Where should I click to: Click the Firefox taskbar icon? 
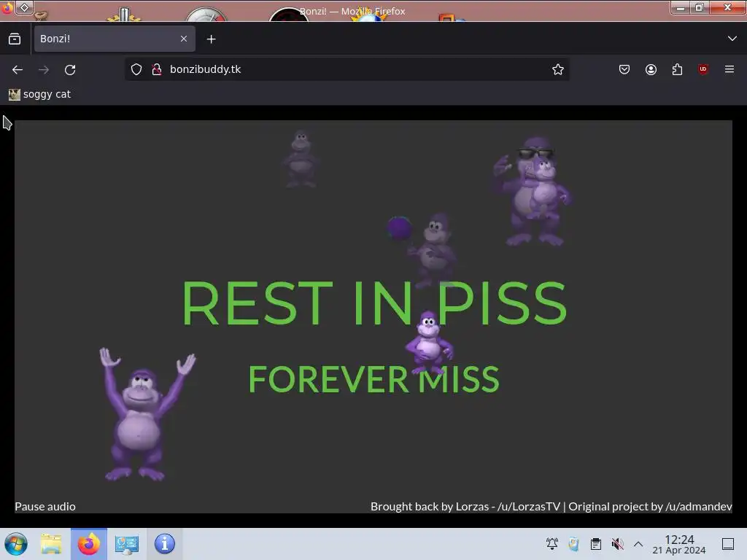(88, 544)
